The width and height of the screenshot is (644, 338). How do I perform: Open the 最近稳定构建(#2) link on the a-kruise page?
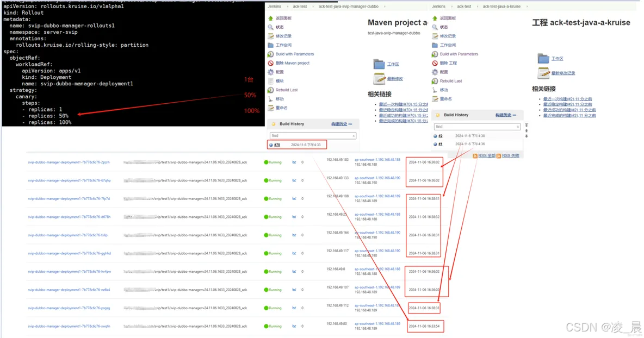568,104
